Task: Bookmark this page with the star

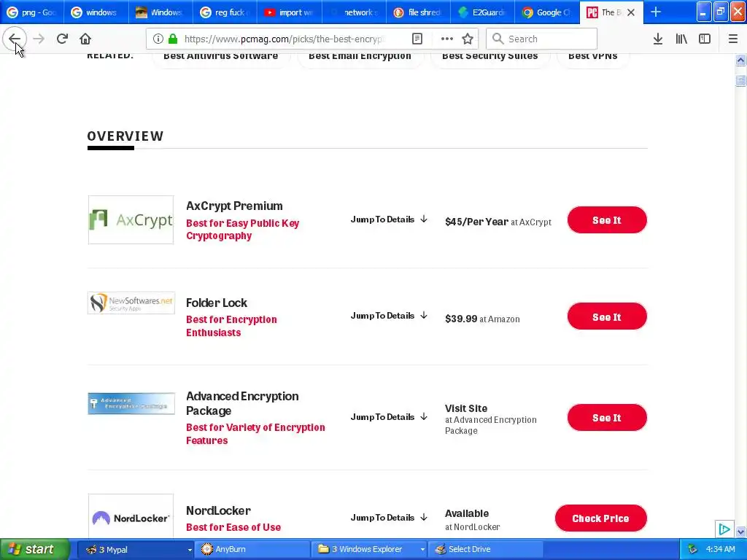Action: point(468,39)
